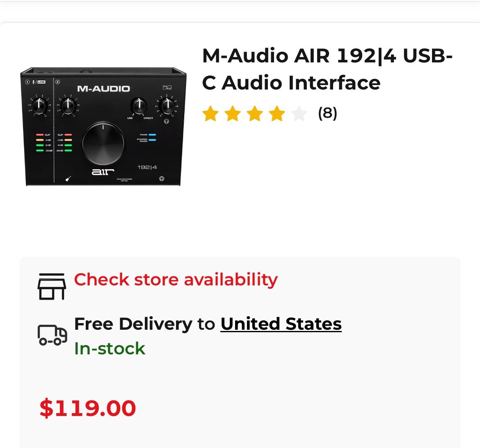Open the (8) reviews count

[x=328, y=114]
